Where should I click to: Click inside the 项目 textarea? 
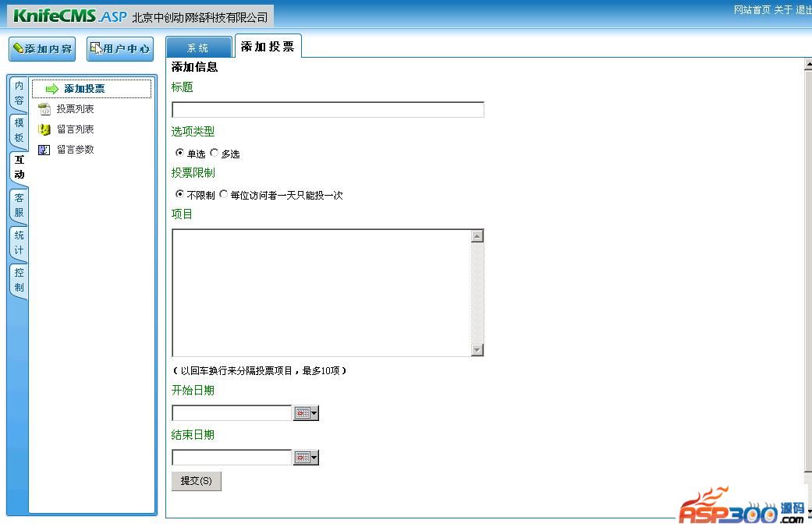pyautogui.click(x=321, y=292)
